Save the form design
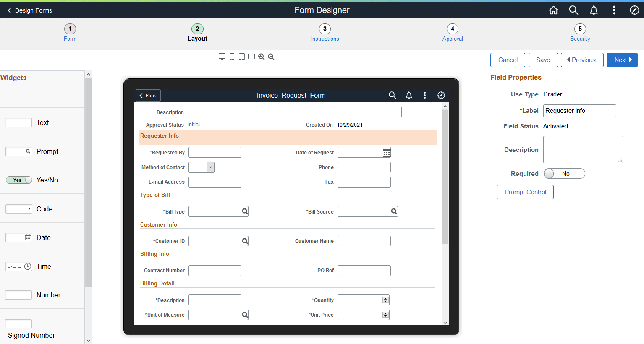Viewport: 644px width, 344px height. (543, 60)
